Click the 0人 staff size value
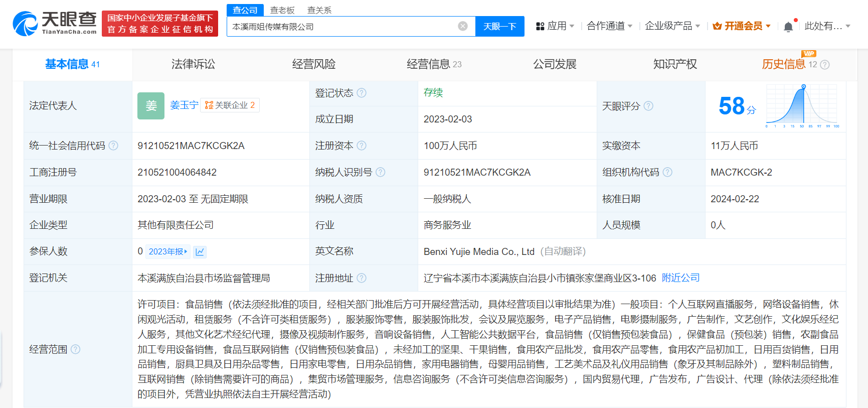Screen dimensions: 868x408 tap(718, 225)
